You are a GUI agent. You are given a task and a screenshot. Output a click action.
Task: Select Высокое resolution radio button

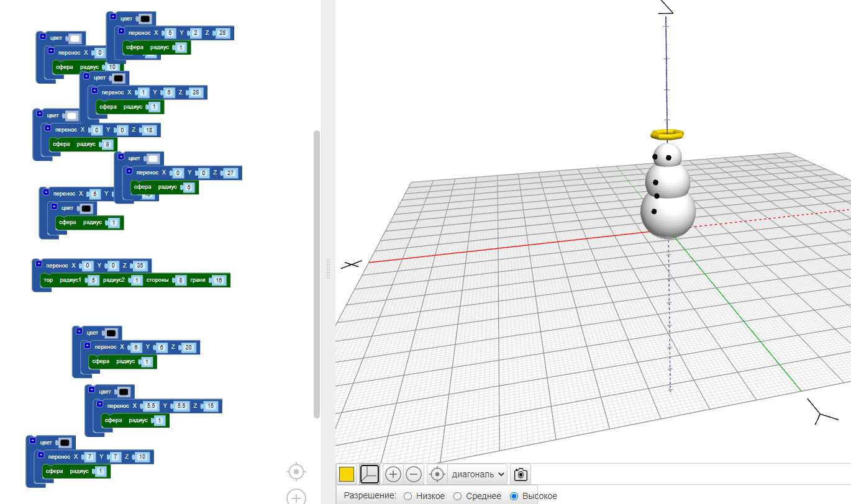pyautogui.click(x=514, y=496)
